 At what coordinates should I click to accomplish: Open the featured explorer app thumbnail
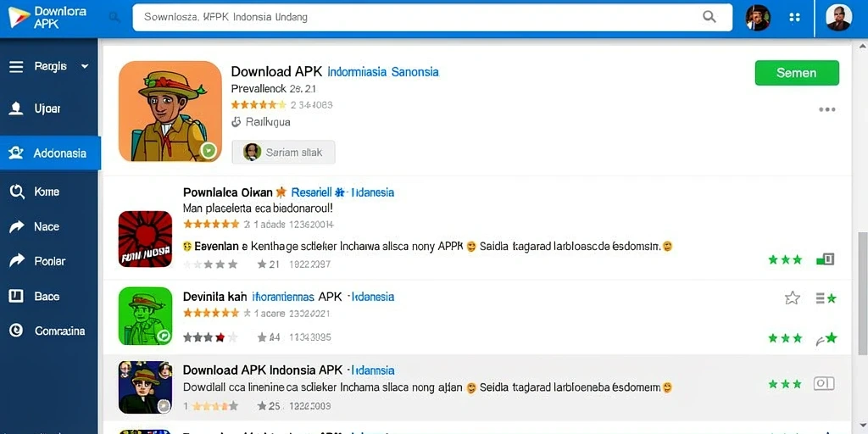pyautogui.click(x=170, y=111)
